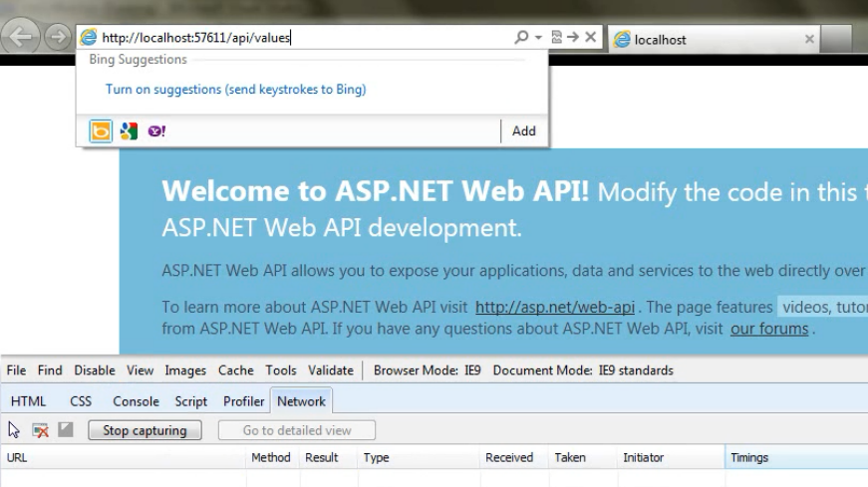868x487 pixels.
Task: Click the browser Forward arrow button
Action: (58, 37)
